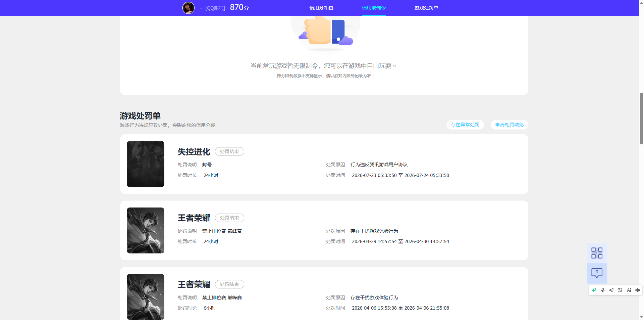The width and height of the screenshot is (644, 320).
Task: Click the 游戏处罚单 section heading
Action: [x=140, y=116]
